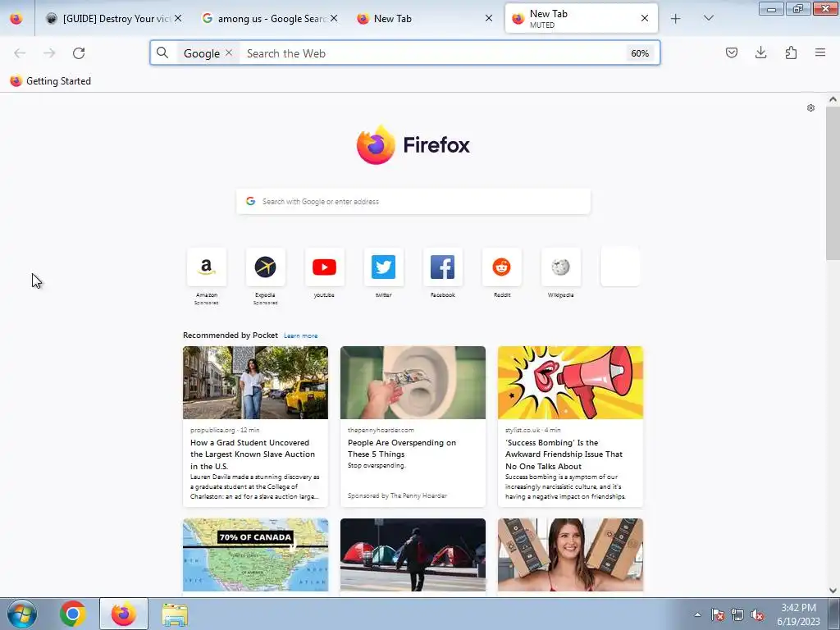The width and height of the screenshot is (840, 630).
Task: Click the scrollbar up arrow
Action: coord(833,99)
